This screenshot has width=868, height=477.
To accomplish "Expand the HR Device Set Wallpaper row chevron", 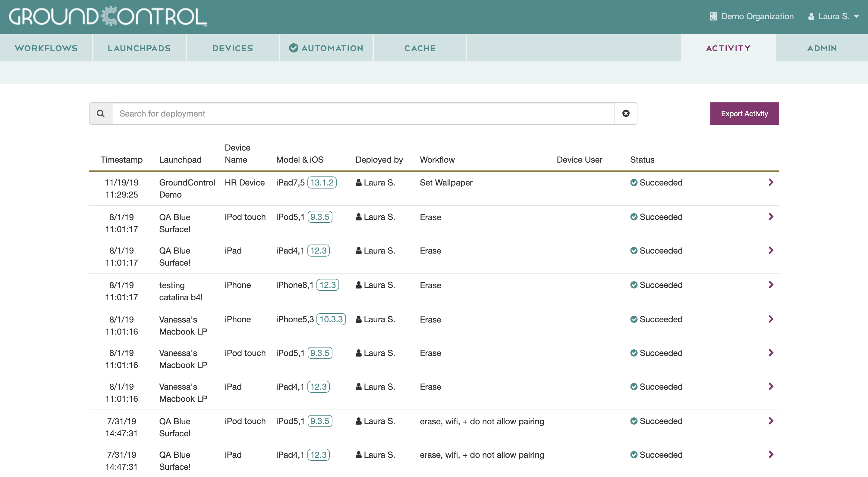I will coord(771,182).
